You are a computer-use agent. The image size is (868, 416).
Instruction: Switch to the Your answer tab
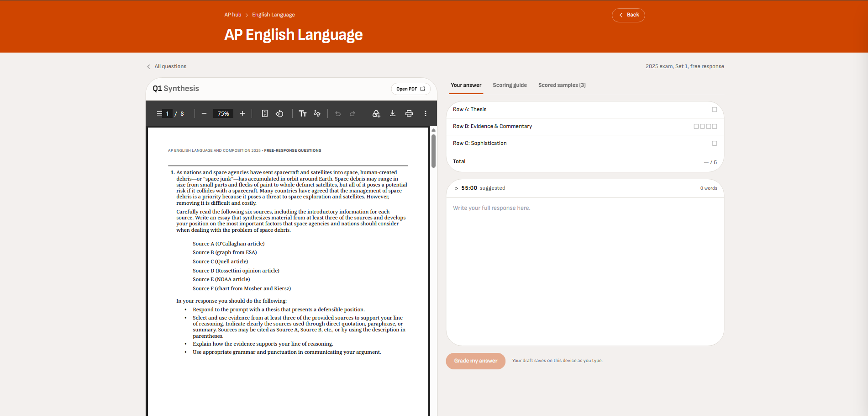[x=466, y=85]
